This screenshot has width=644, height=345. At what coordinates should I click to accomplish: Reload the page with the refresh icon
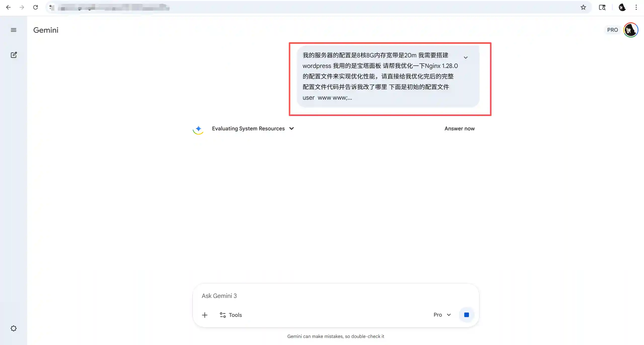(x=35, y=7)
